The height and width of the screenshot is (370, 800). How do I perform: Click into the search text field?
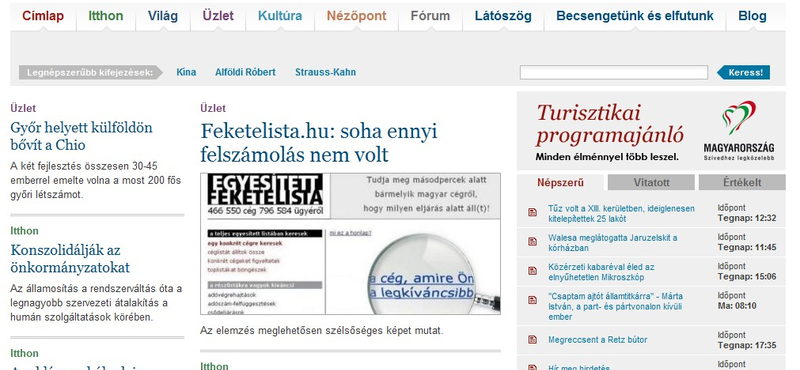pyautogui.click(x=614, y=72)
